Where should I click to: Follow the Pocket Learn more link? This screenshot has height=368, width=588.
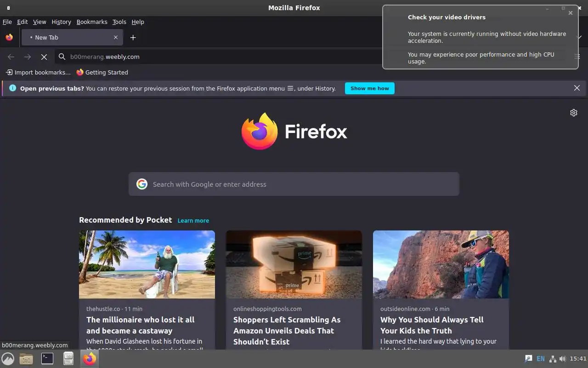193,220
